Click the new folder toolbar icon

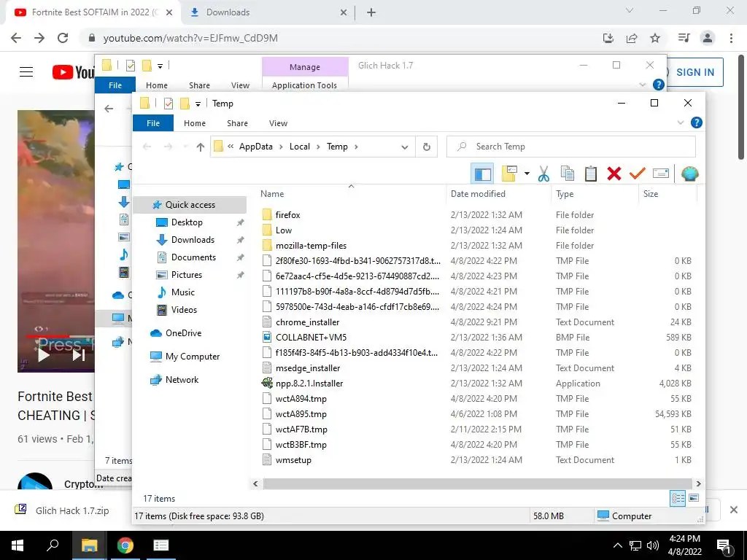(509, 174)
